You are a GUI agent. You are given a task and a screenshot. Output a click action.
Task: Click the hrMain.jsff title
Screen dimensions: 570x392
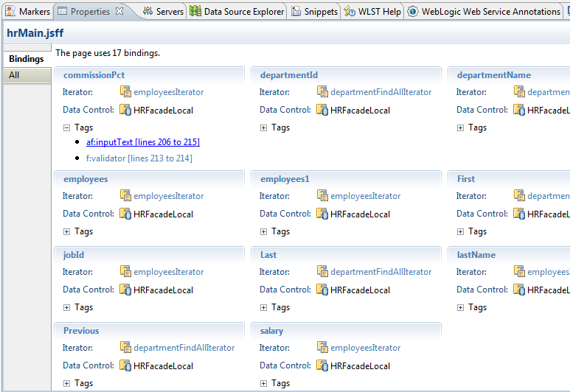(35, 33)
